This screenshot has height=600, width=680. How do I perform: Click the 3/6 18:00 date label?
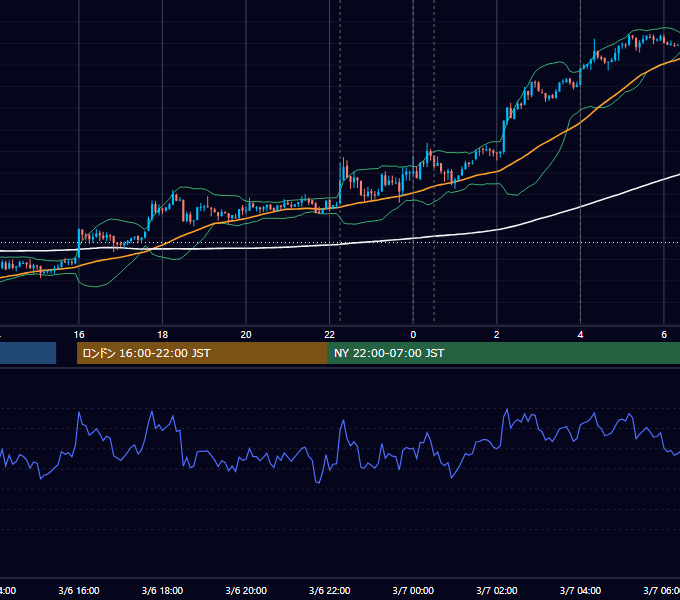click(x=163, y=590)
